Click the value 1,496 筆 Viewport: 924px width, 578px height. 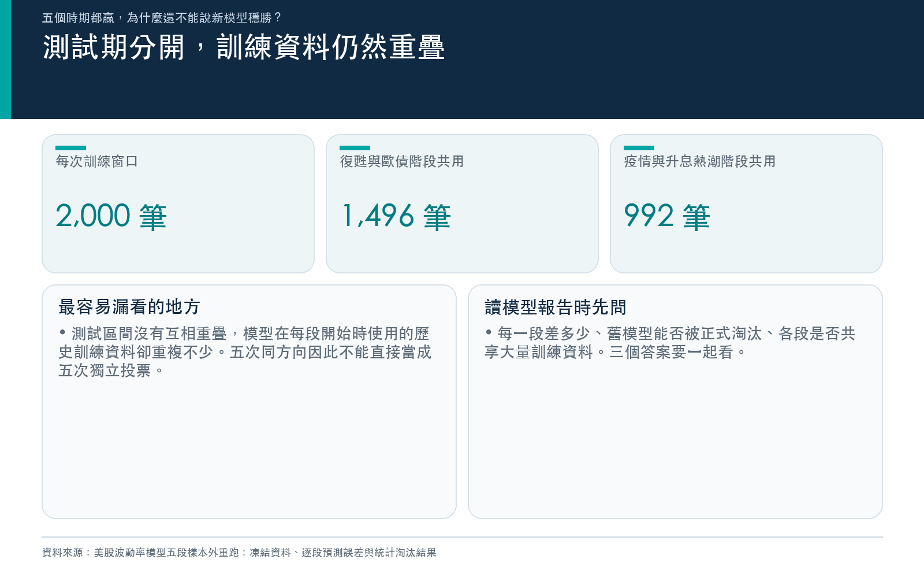point(396,217)
